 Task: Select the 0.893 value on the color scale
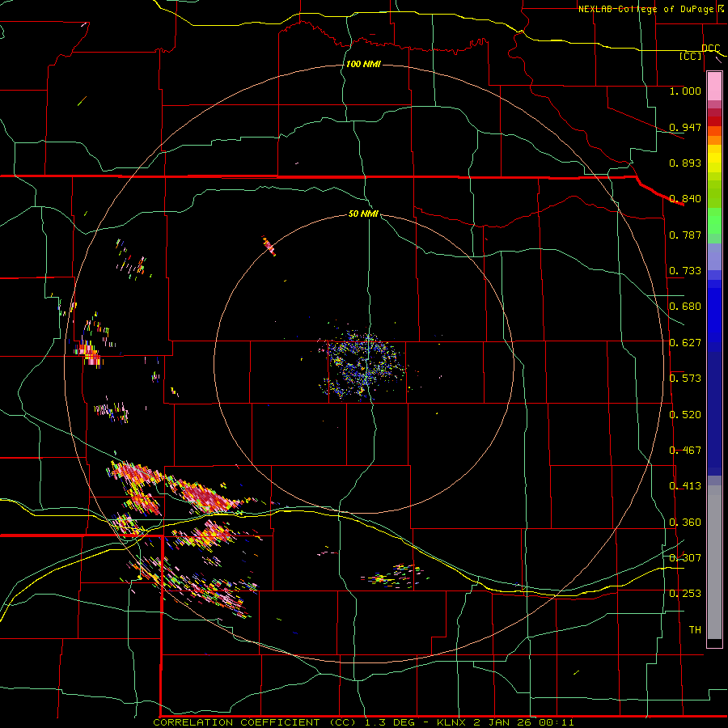click(x=685, y=163)
